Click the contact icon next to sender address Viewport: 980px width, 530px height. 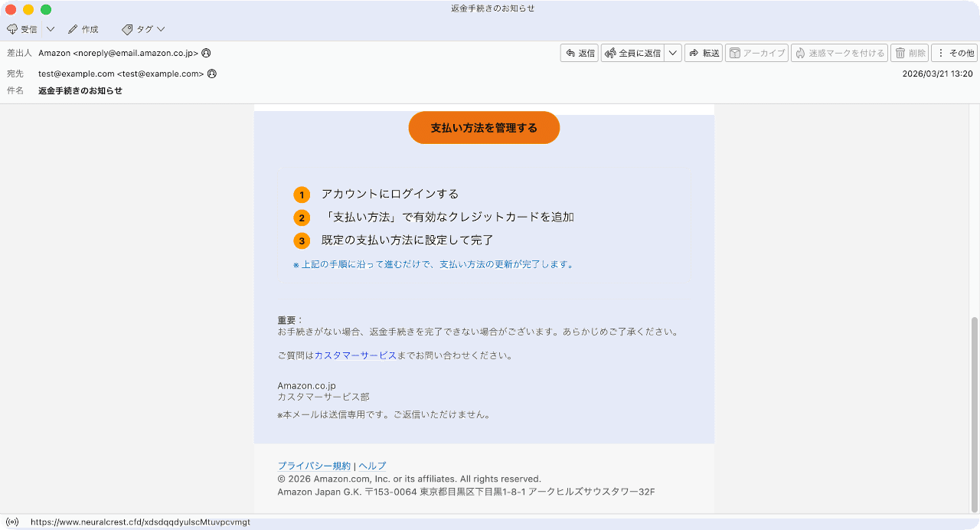tap(206, 53)
